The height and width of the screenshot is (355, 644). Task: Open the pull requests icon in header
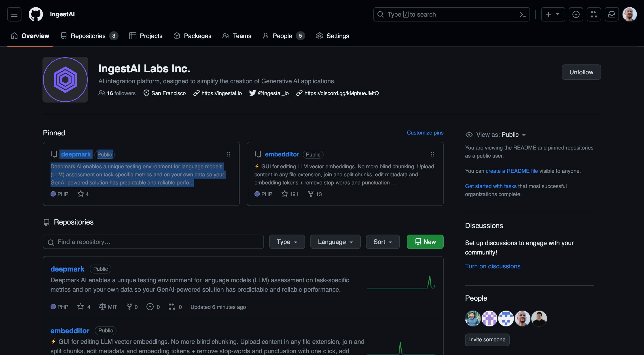coord(594,14)
